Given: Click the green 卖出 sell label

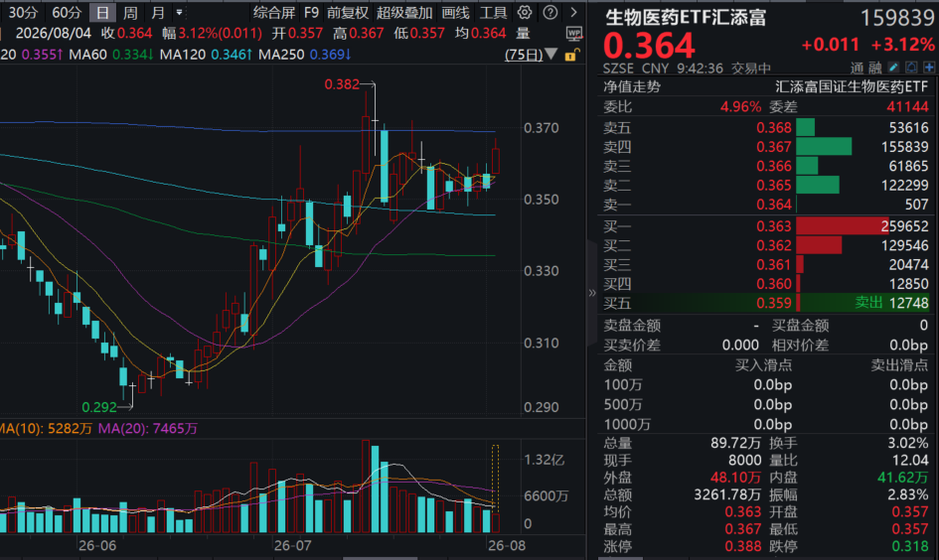Looking at the screenshot, I should [868, 303].
